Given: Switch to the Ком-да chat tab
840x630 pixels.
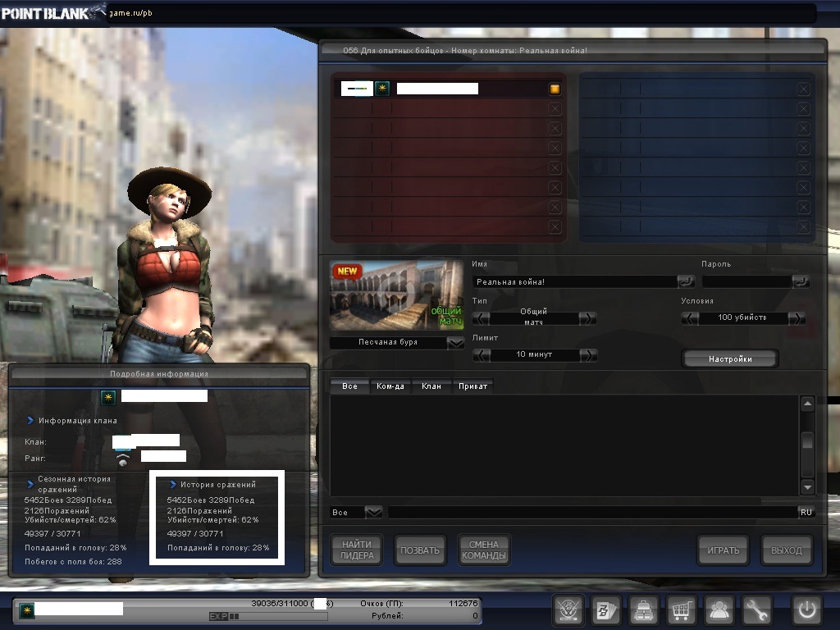Looking at the screenshot, I should pos(390,386).
